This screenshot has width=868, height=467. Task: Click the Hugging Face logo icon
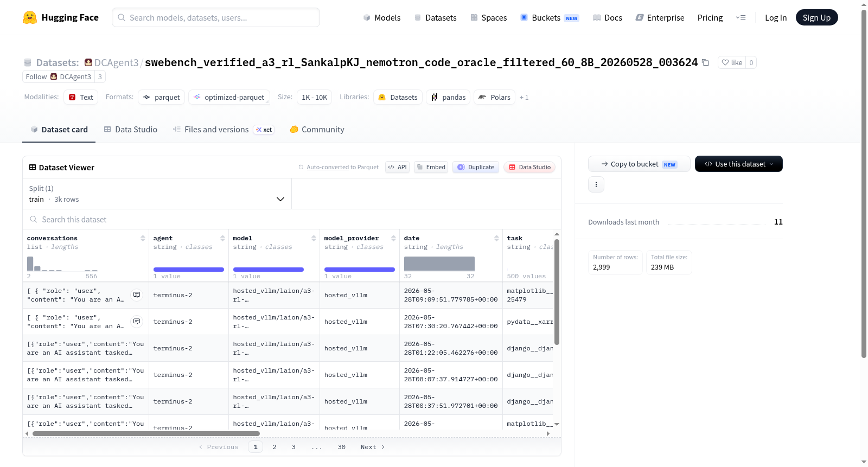[30, 17]
